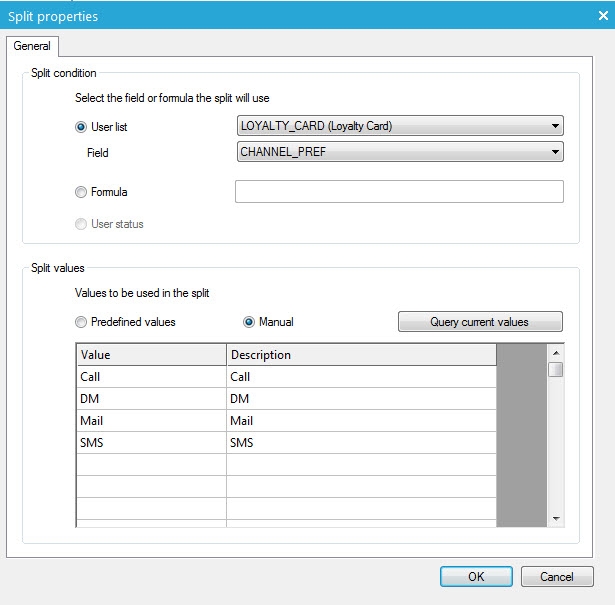Image resolution: width=615 pixels, height=605 pixels.
Task: Click the SMS description cell
Action: (361, 443)
